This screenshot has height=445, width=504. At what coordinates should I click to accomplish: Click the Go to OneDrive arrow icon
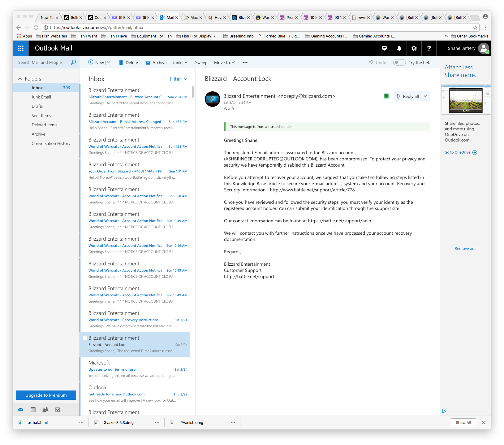(475, 152)
